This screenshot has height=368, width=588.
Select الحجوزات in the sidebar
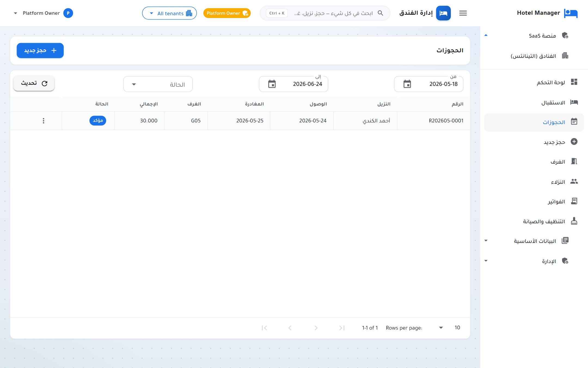click(x=534, y=122)
